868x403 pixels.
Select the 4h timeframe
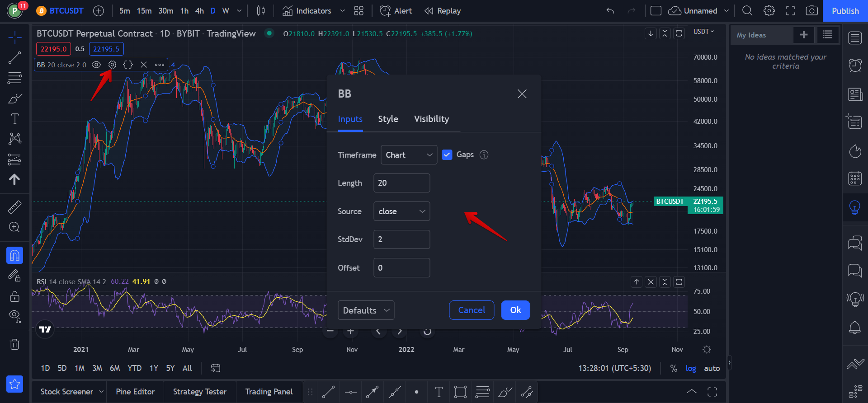pos(199,11)
